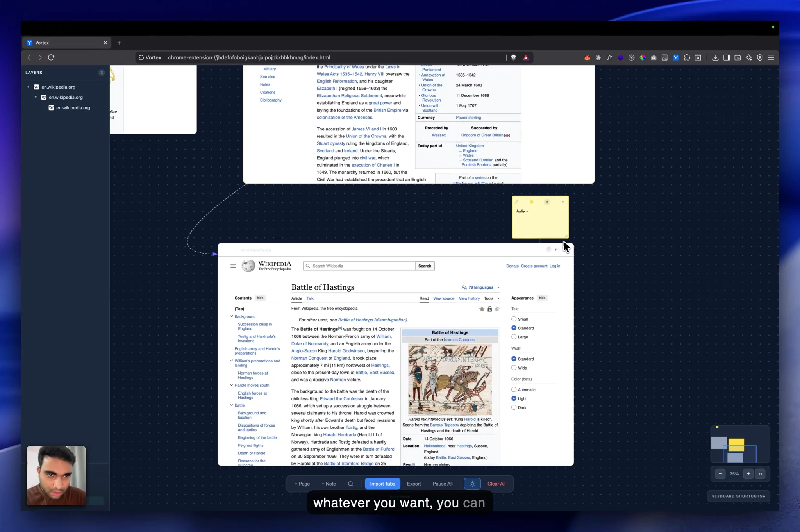800x532 pixels.
Task: Open React DevTools extension icon
Action: pyautogui.click(x=598, y=57)
